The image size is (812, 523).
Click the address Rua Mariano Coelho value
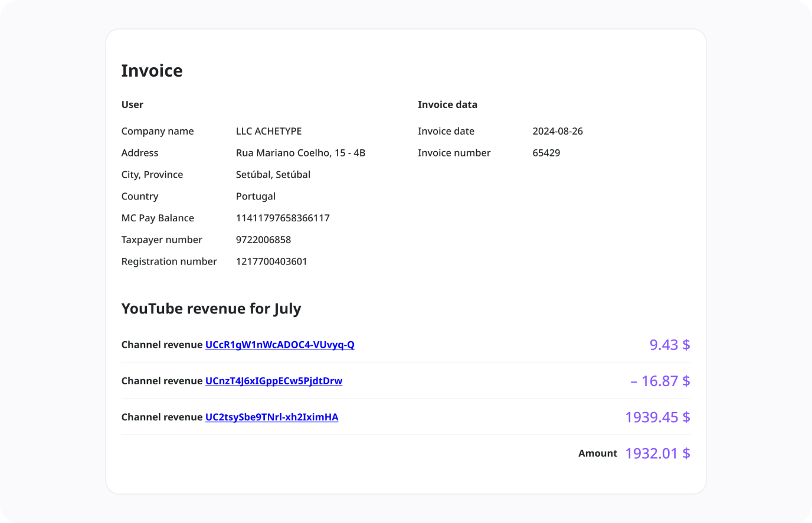[300, 153]
